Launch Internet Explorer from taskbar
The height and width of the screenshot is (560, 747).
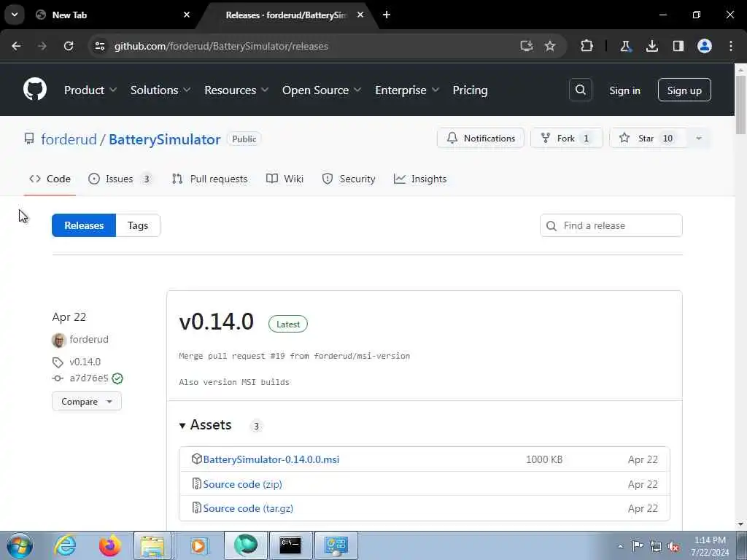click(x=65, y=545)
